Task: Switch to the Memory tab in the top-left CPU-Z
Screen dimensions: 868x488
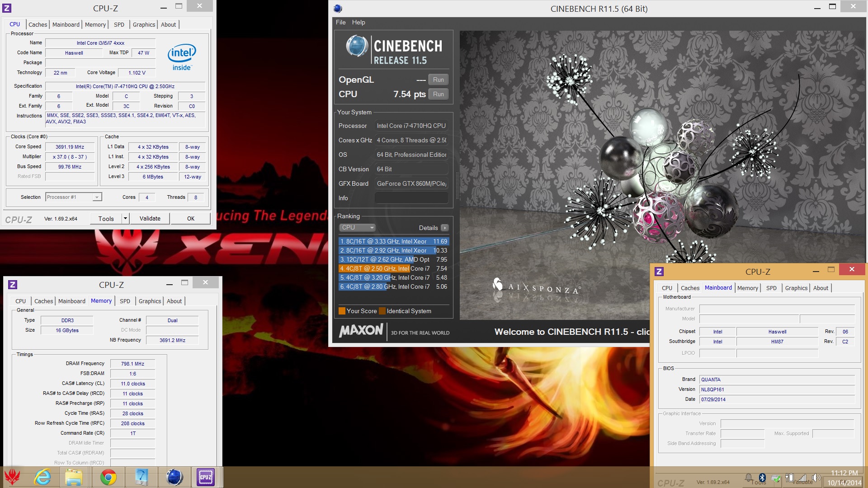Action: (95, 24)
